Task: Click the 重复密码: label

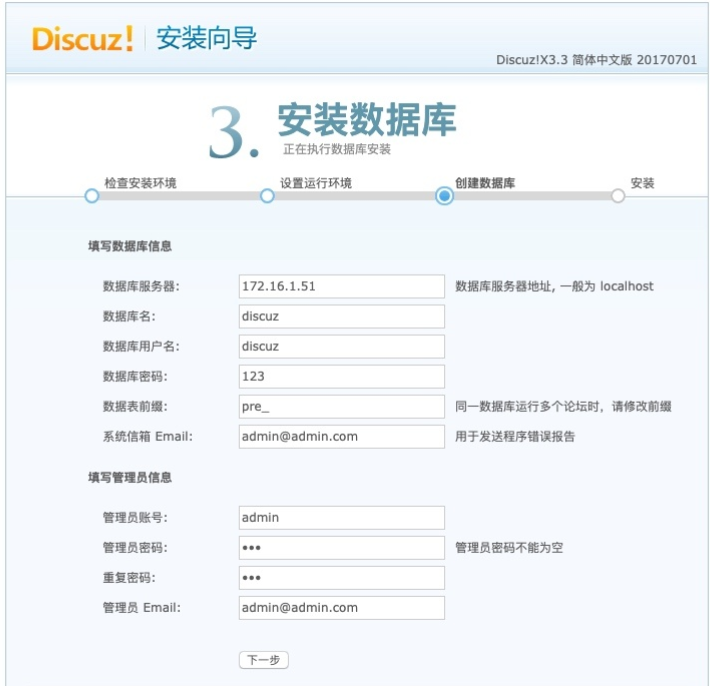Action: [129, 578]
